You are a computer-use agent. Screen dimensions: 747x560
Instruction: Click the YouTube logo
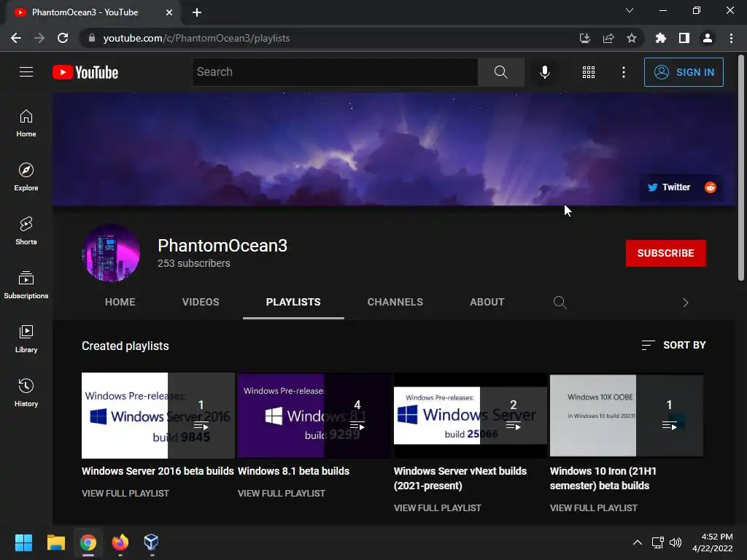(x=85, y=72)
